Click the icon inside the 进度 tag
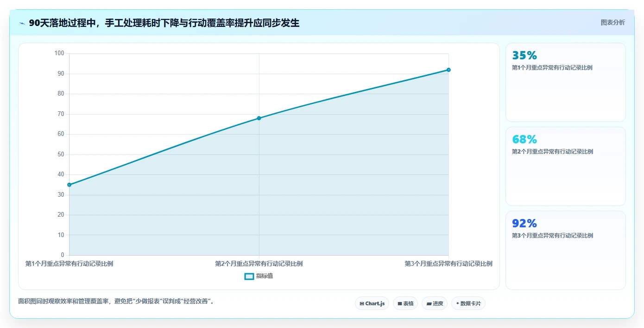This screenshot has height=328, width=644. click(x=429, y=304)
